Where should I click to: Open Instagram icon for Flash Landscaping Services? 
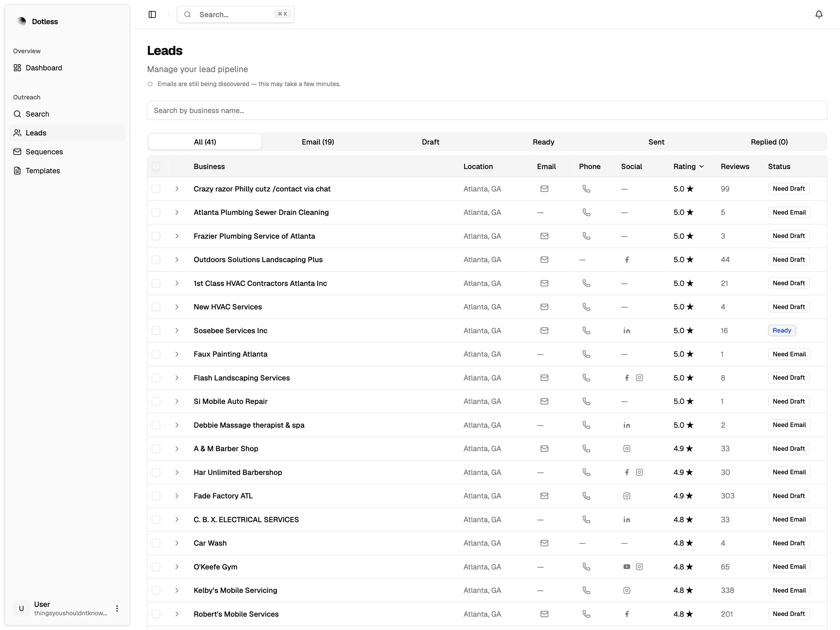pyautogui.click(x=639, y=378)
